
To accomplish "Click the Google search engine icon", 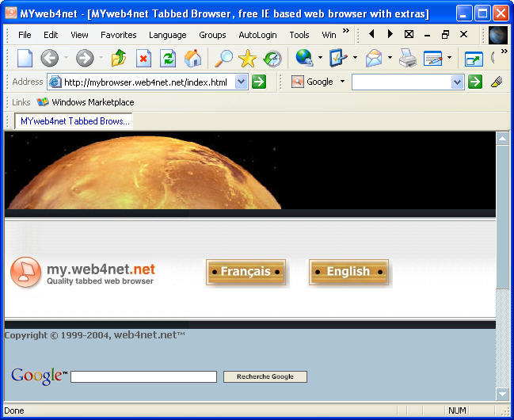I will click(x=297, y=82).
